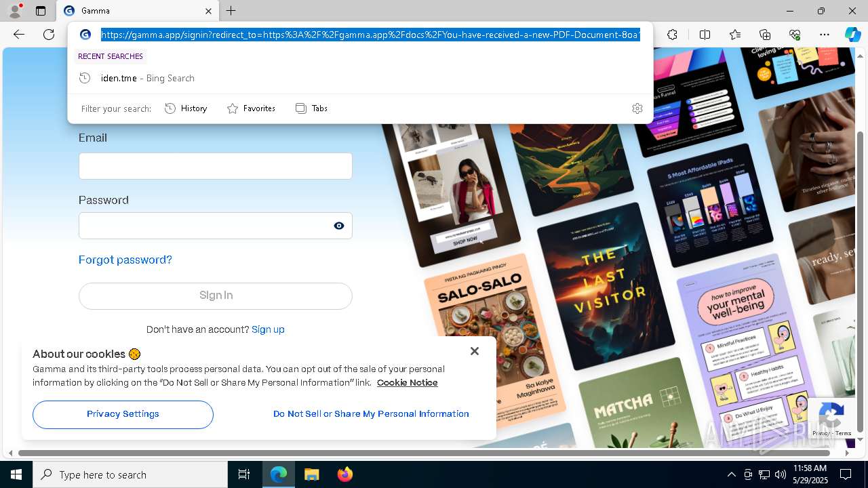Open the notifications center icon
Screen dimensions: 868x488
pyautogui.click(x=846, y=474)
